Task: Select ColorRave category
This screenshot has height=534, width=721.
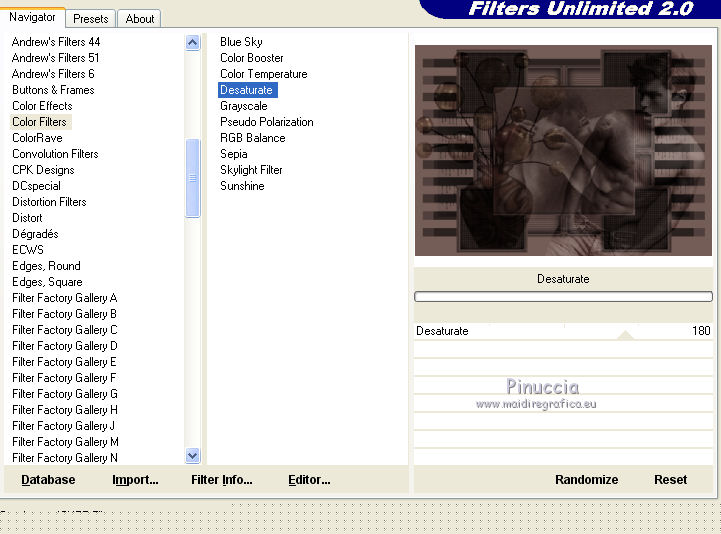Action: [x=37, y=138]
